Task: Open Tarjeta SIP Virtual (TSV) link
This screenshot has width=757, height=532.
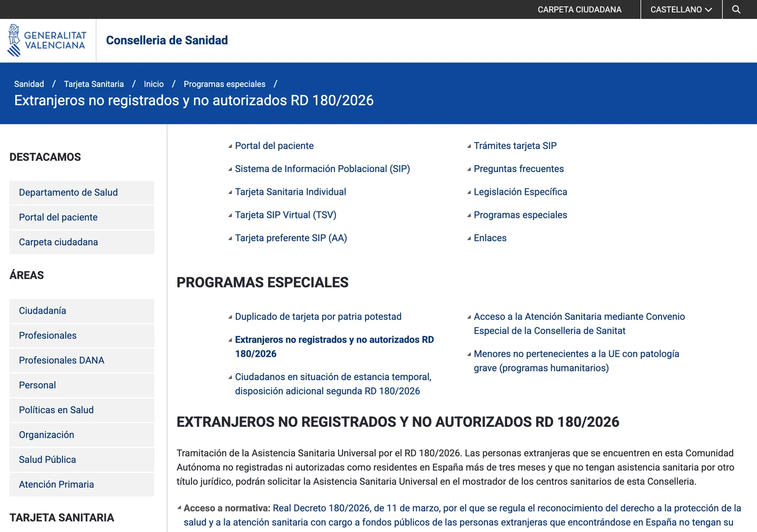Action: coord(286,215)
